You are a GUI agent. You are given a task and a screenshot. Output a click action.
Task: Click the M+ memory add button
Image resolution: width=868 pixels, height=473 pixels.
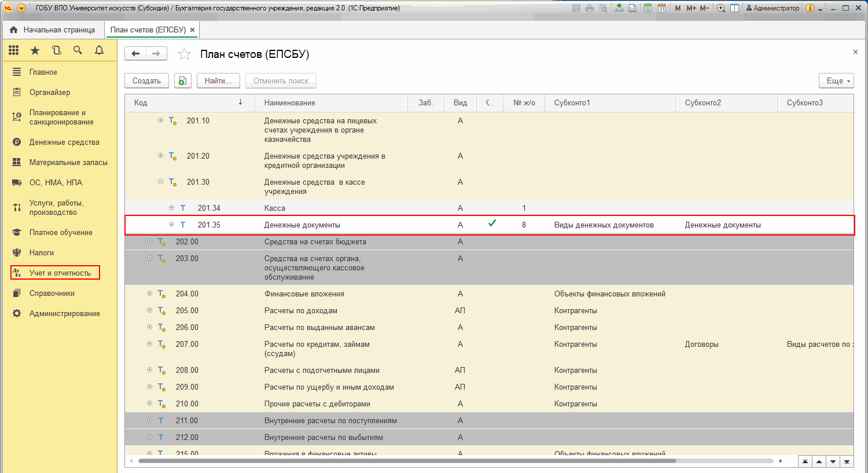tap(692, 8)
